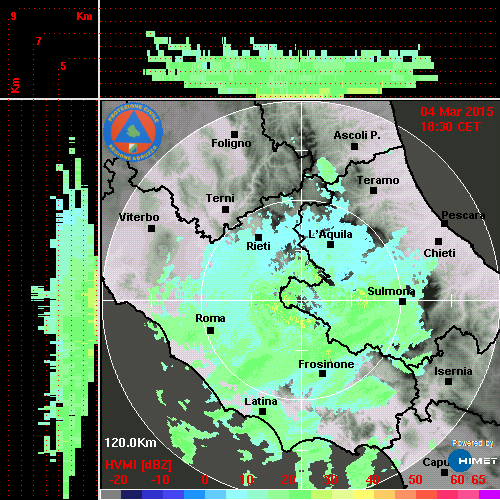Select the 'Rieti' map label
500x500 pixels.
click(258, 246)
